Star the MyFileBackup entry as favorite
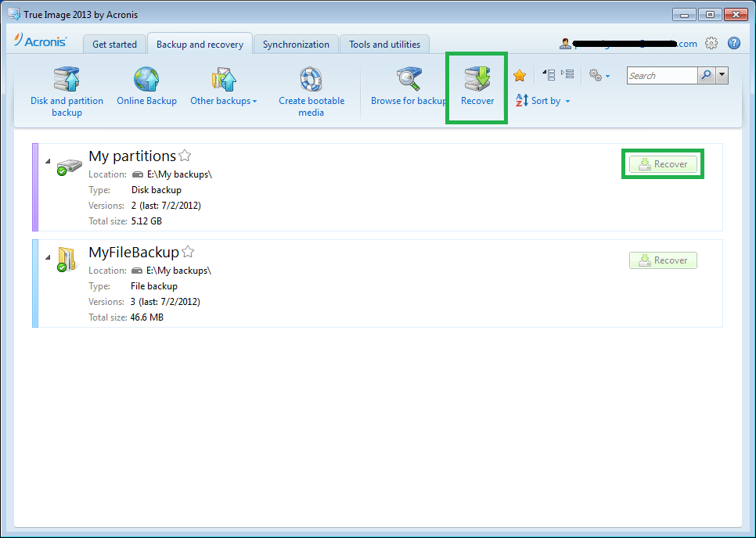 (188, 252)
